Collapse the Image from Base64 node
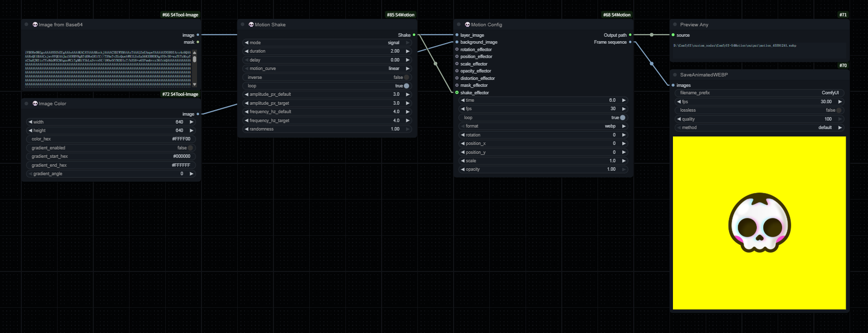 pos(26,24)
